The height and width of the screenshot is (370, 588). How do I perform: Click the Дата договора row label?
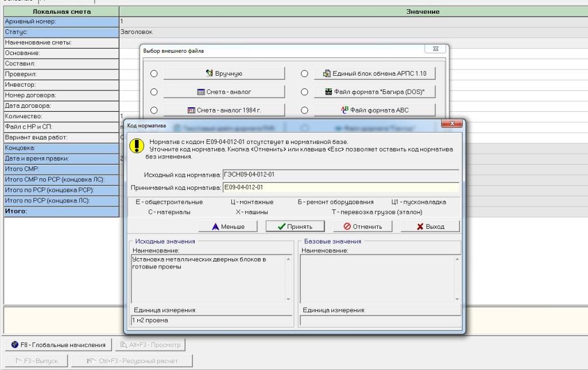pyautogui.click(x=61, y=106)
